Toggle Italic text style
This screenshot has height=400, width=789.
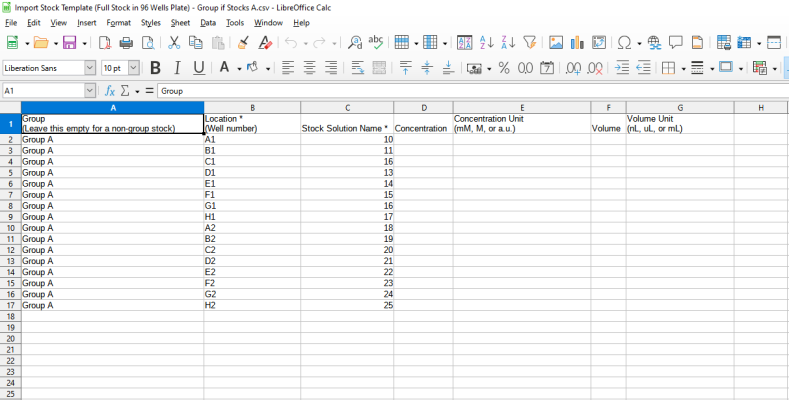(177, 68)
